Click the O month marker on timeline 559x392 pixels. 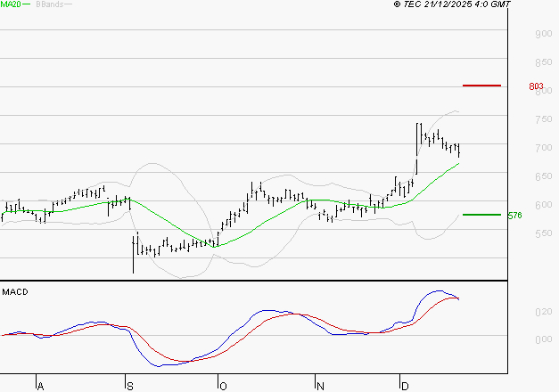click(223, 387)
